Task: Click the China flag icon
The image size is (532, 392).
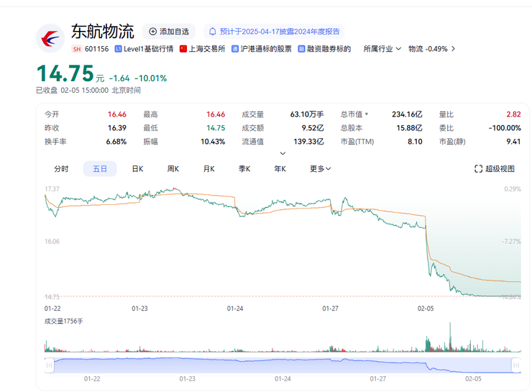Action: pyautogui.click(x=183, y=49)
